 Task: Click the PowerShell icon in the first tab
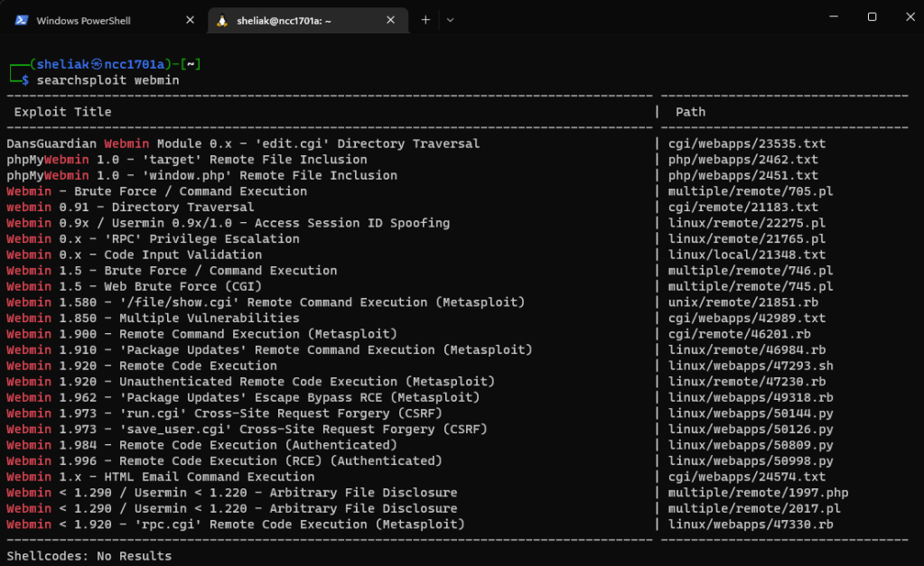click(x=20, y=20)
